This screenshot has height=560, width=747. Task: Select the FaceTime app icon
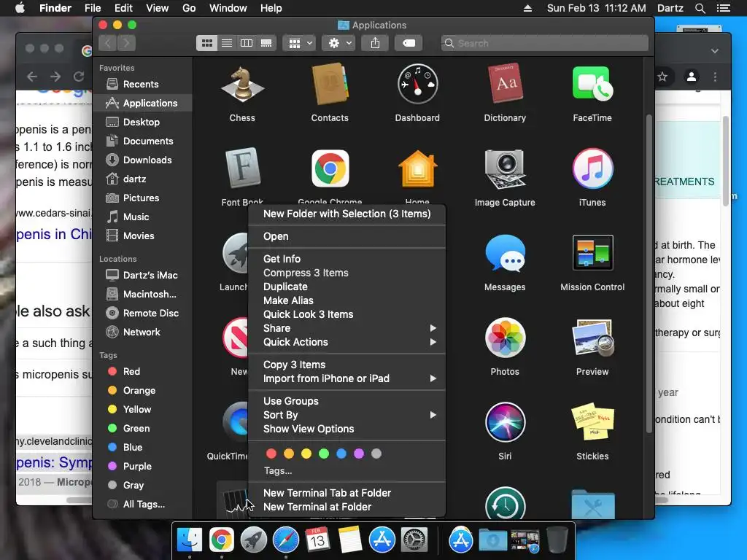pos(592,84)
